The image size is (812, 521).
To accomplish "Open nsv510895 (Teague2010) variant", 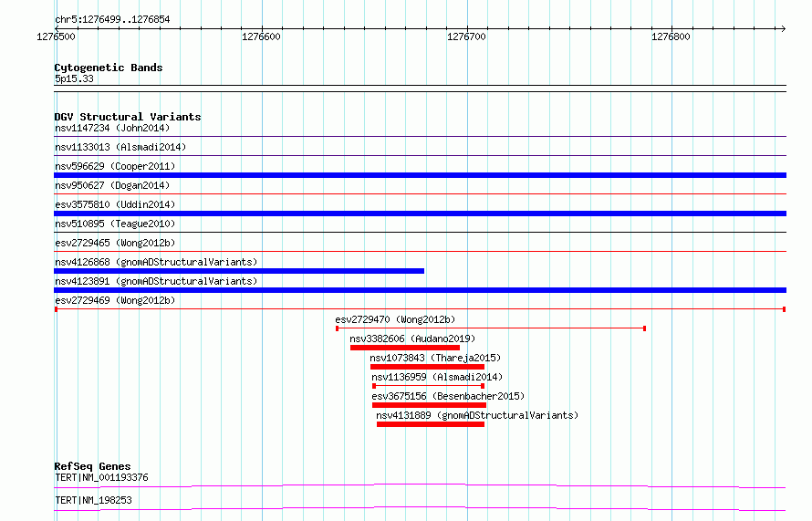I will click(115, 224).
